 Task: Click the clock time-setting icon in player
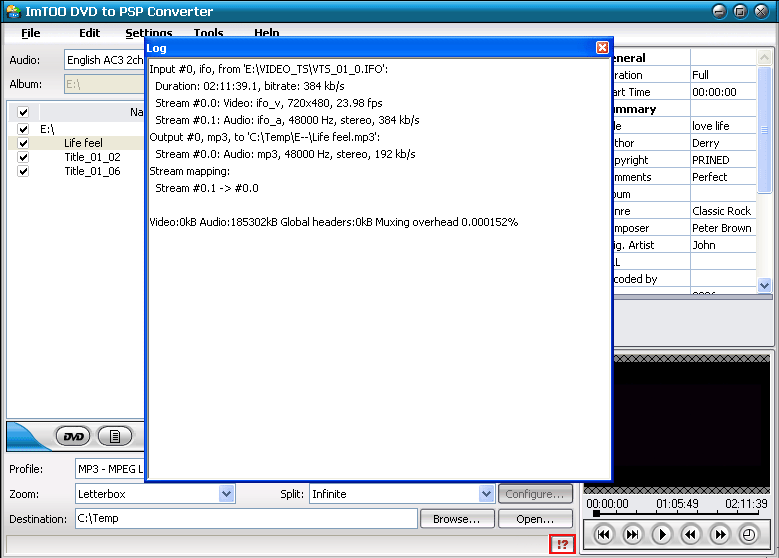pos(749,535)
